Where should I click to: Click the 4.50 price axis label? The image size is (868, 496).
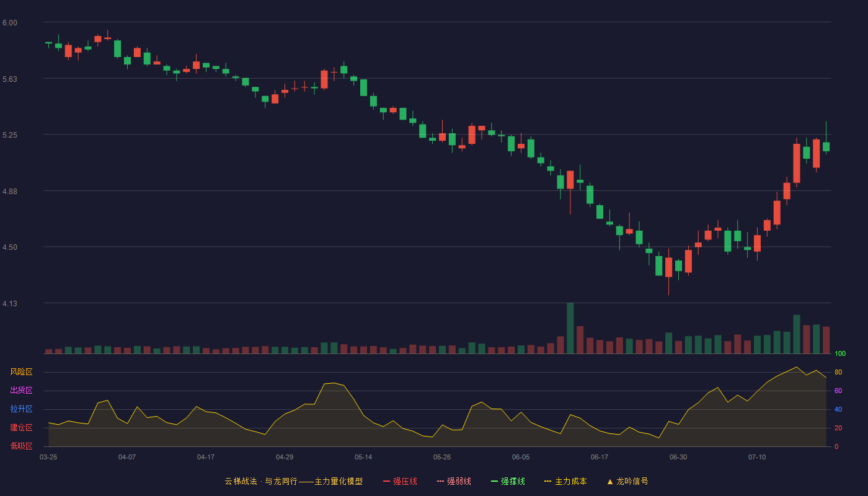click(10, 247)
